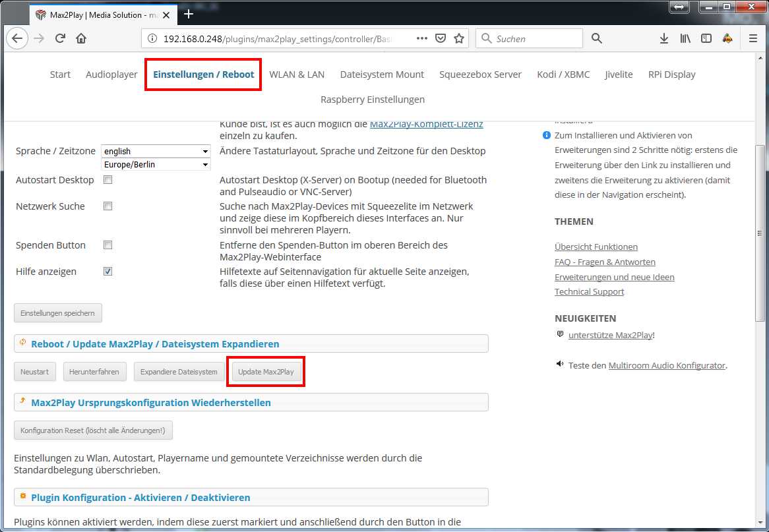Click the speech bubble icon near unterstütze

[560, 334]
